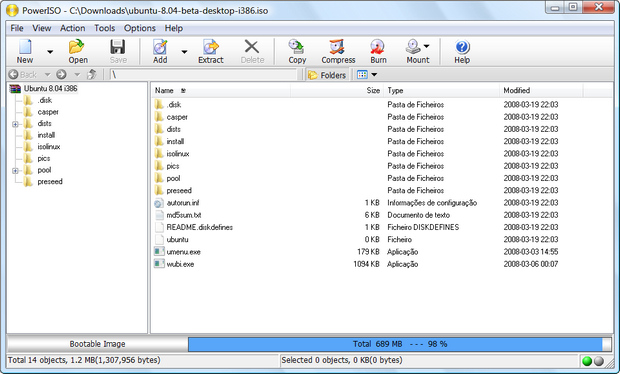Click the green status indicator light
This screenshot has height=374, width=620.
[x=587, y=361]
